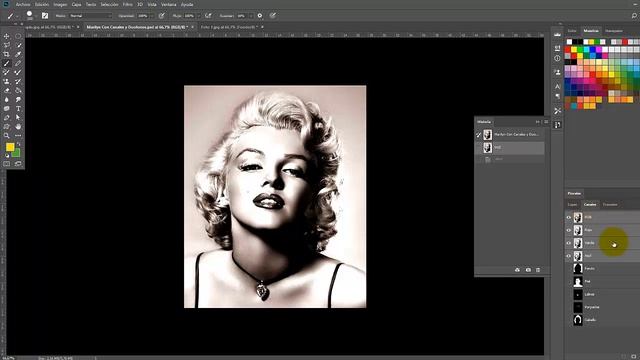The width and height of the screenshot is (640, 360).
Task: Open the Filtro menu
Action: (x=127, y=4)
